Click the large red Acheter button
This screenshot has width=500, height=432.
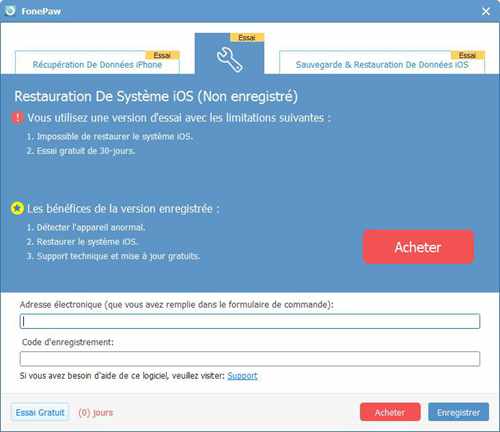coord(418,247)
